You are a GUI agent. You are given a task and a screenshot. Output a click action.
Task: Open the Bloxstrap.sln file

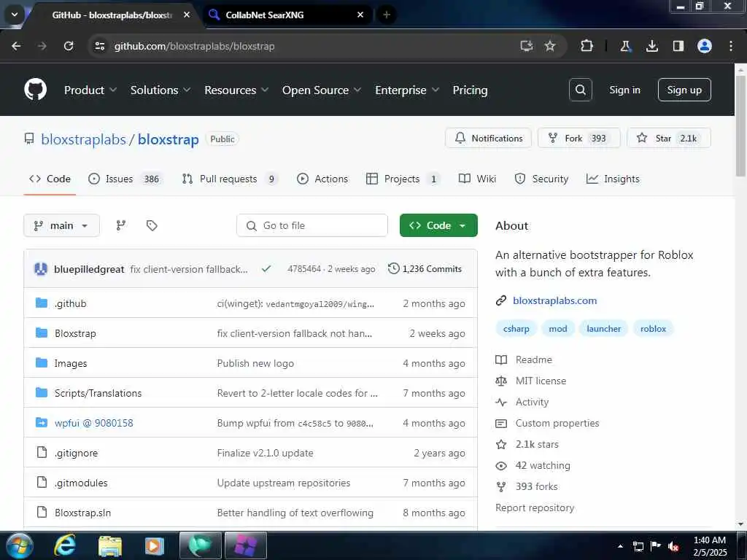click(x=83, y=513)
